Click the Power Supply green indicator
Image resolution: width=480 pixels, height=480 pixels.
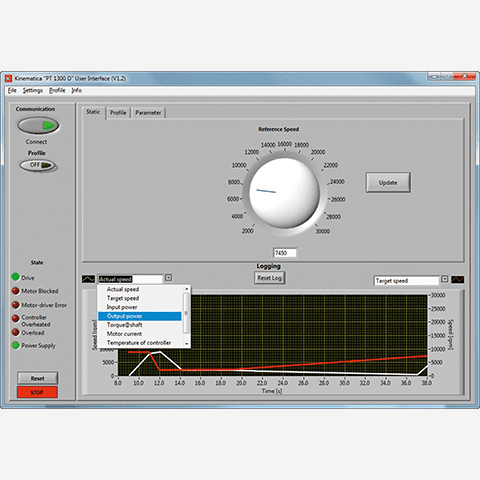[x=15, y=345]
